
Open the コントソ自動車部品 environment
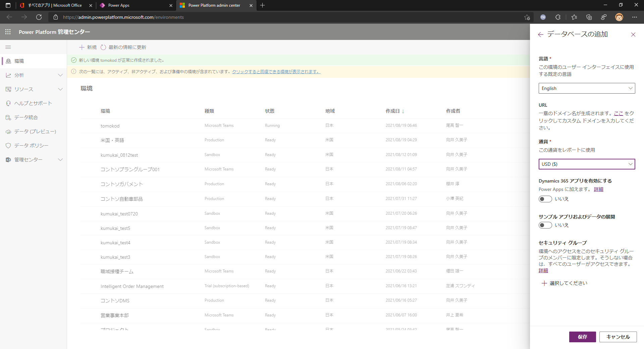click(122, 199)
